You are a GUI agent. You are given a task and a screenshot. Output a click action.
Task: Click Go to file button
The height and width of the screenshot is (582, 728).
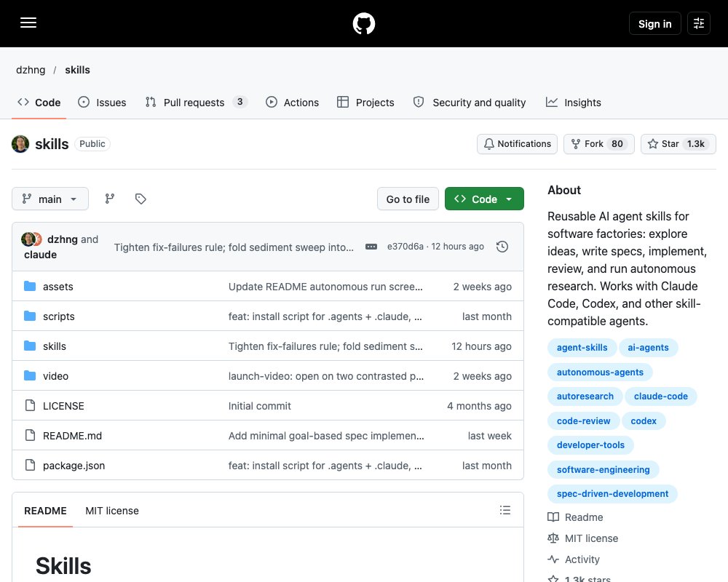coord(408,199)
